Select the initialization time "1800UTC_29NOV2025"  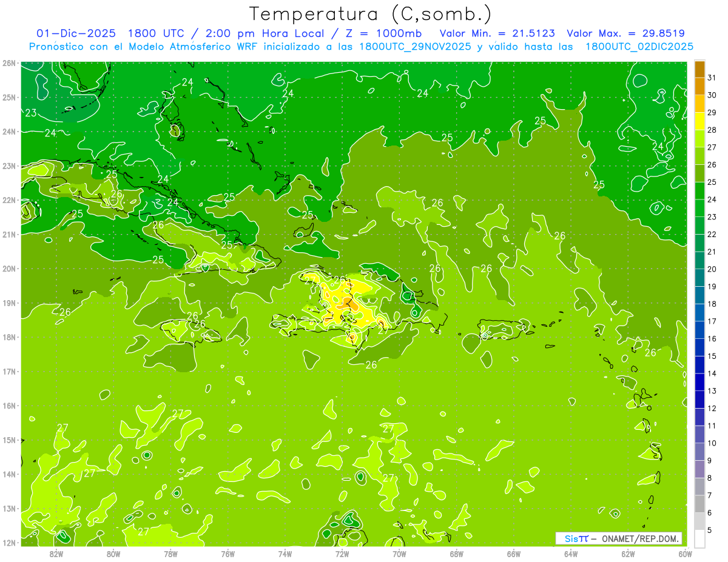(x=416, y=47)
